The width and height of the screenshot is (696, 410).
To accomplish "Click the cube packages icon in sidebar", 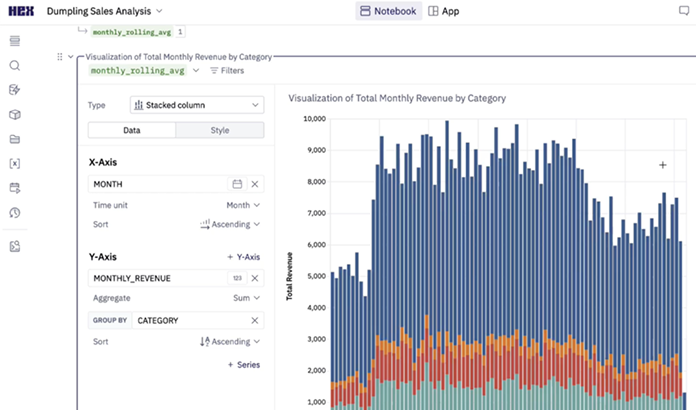I will [15, 115].
